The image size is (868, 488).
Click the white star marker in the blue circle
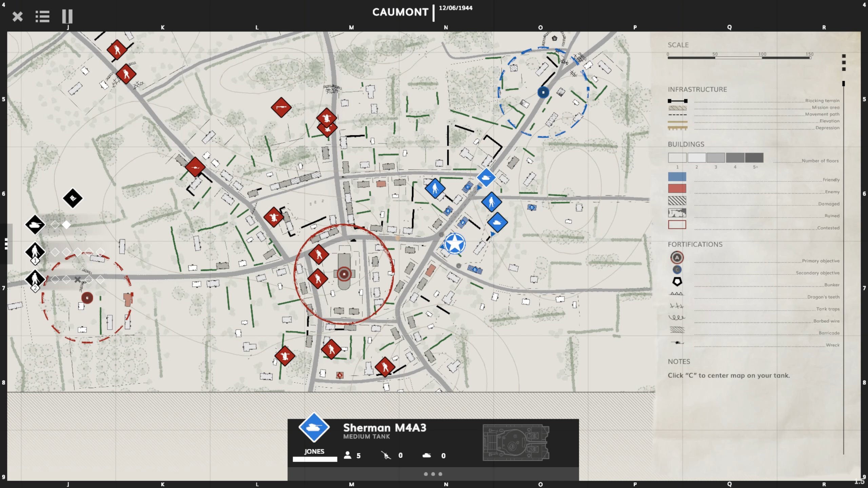point(454,244)
